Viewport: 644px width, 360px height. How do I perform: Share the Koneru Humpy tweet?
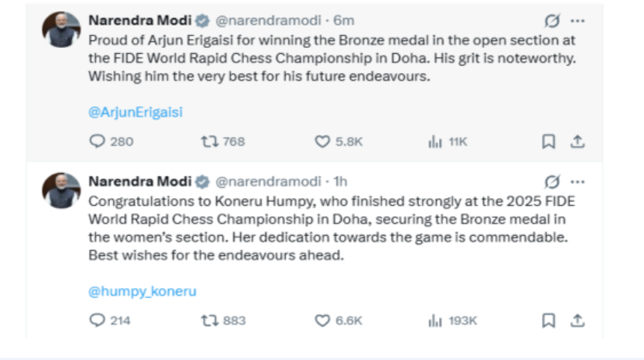click(577, 320)
